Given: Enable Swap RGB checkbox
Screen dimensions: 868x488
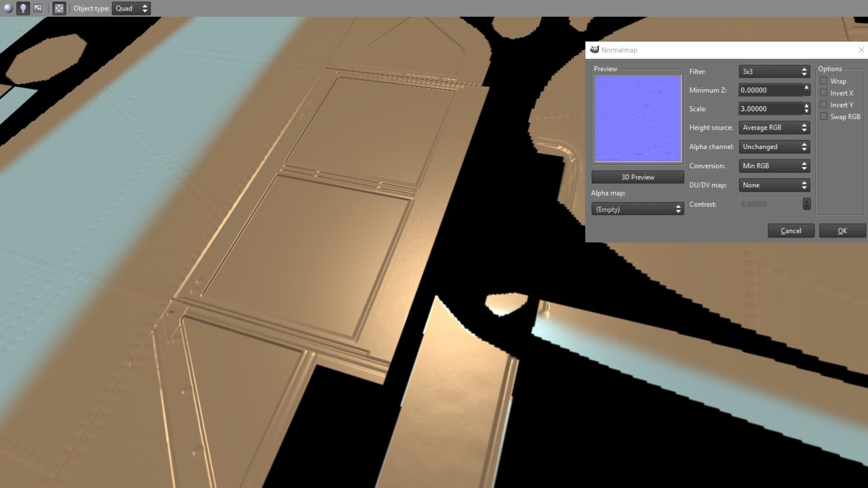Looking at the screenshot, I should (824, 116).
